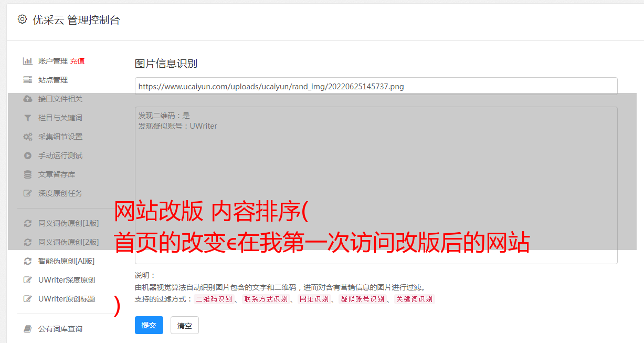Open 站点管理 menu item
644x343 pixels.
(x=53, y=80)
